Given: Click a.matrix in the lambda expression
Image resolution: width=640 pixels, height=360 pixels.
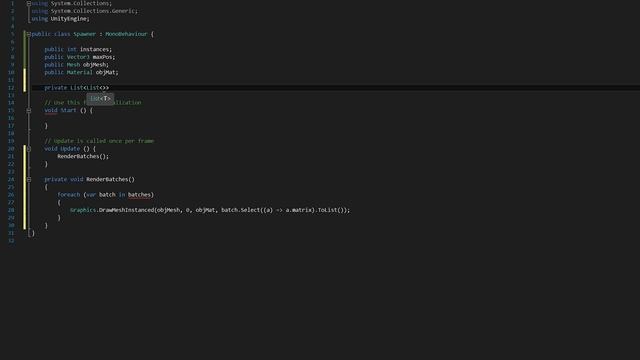Looking at the screenshot, I should pyautogui.click(x=298, y=211).
